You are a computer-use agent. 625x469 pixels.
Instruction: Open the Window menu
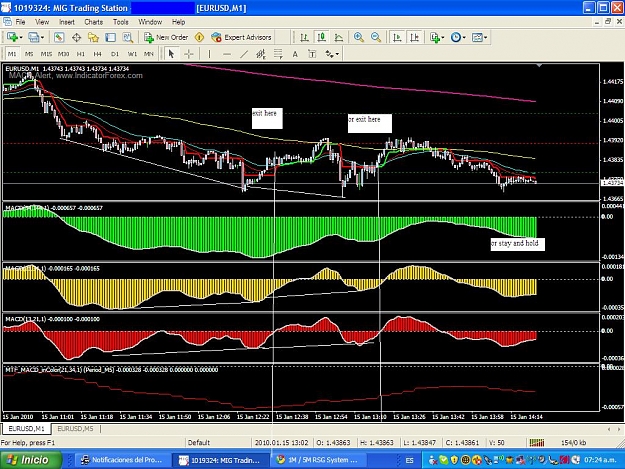pos(150,22)
